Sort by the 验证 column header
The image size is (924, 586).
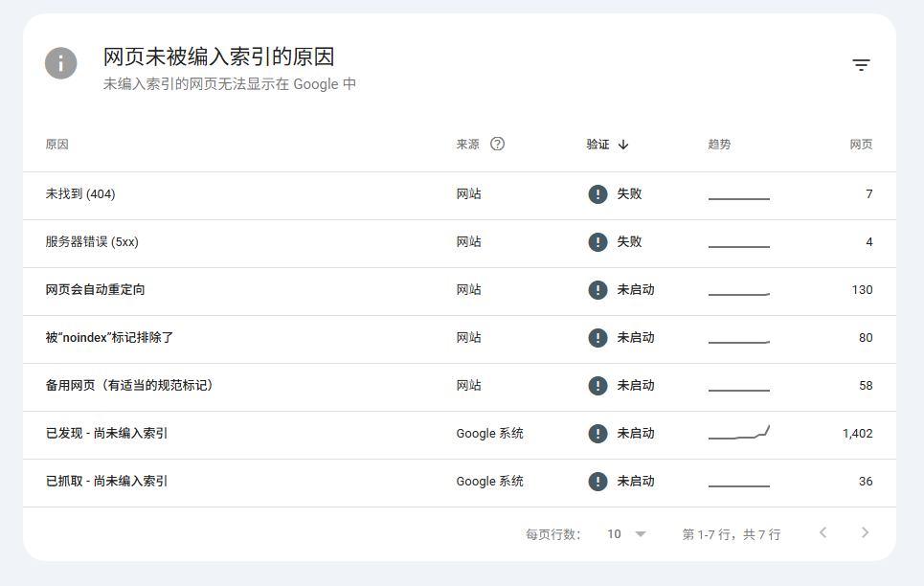[597, 145]
